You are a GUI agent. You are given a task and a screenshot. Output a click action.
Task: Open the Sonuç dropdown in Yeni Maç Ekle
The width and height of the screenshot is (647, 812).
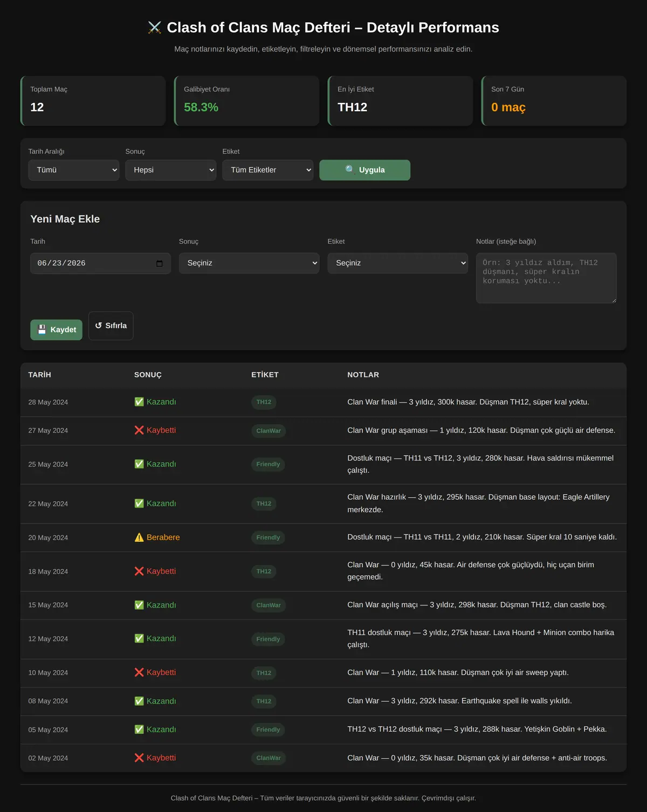coord(249,263)
